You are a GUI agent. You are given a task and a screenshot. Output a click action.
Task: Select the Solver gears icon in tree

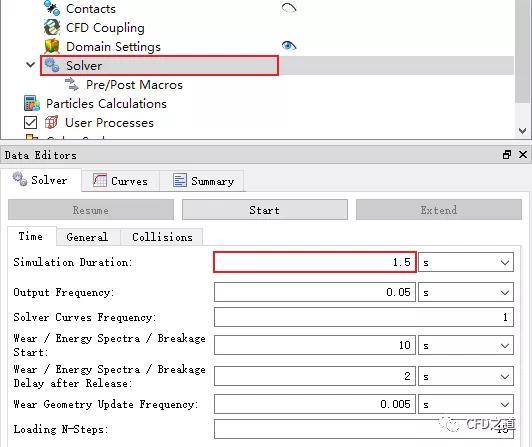click(52, 65)
